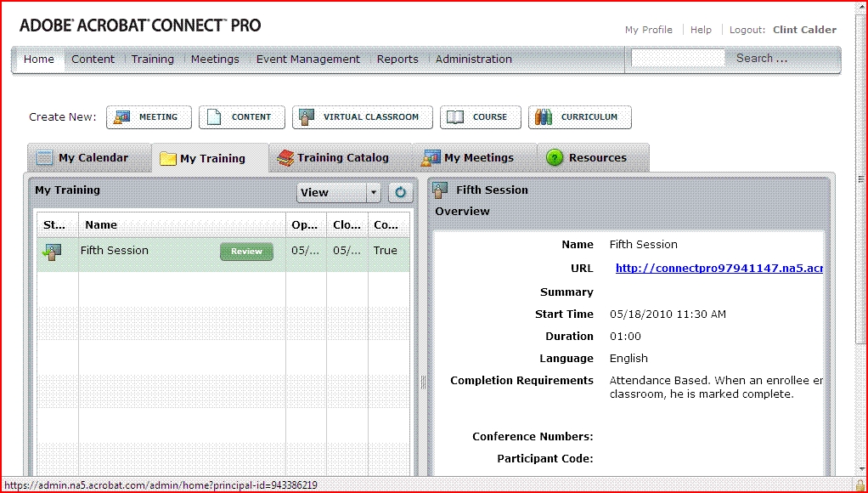
Task: Open Event Management
Action: [x=307, y=59]
